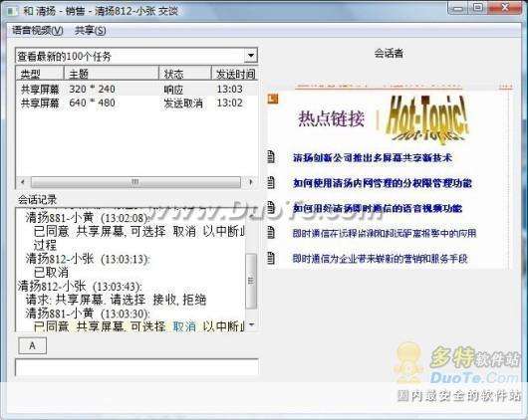Open the 语音视频(V) menu
Screen dimensions: 528x420
click(x=38, y=31)
